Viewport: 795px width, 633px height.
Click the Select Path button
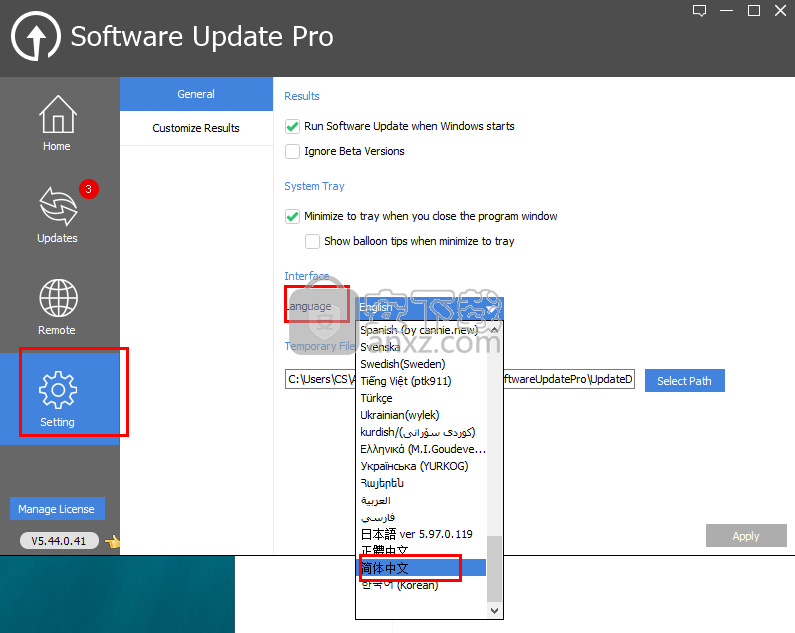point(684,381)
